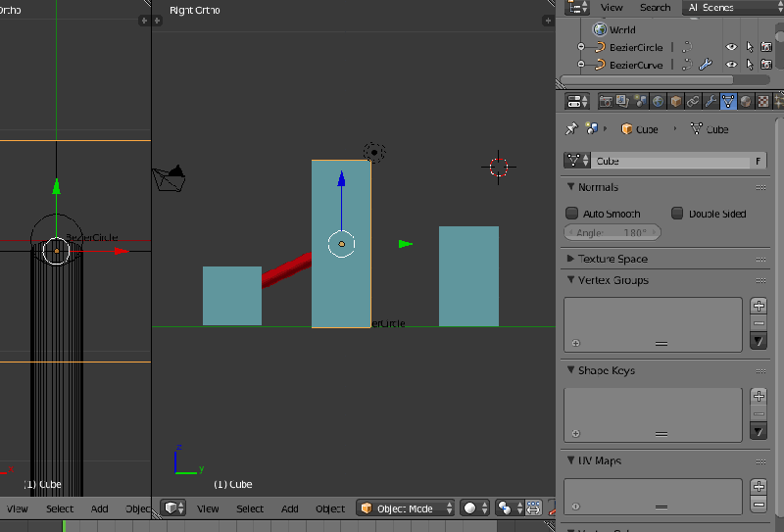Expand the Texture Space panel
784x532 pixels.
tap(570, 259)
